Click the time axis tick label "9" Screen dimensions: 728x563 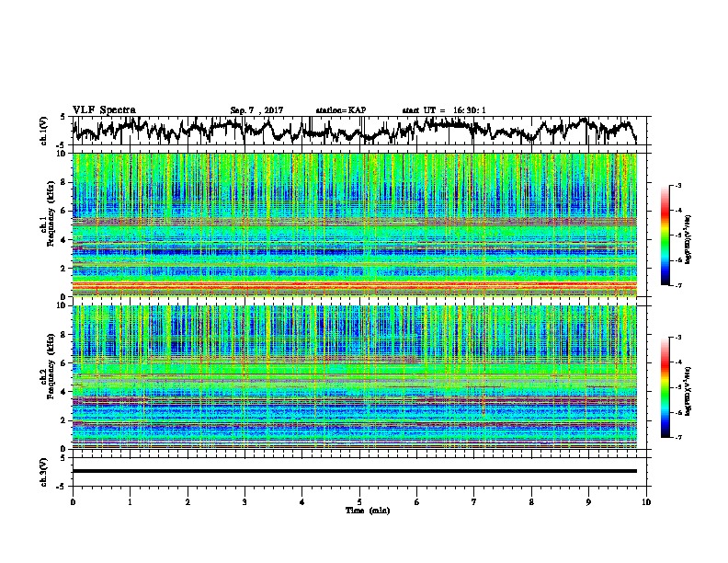(x=588, y=501)
